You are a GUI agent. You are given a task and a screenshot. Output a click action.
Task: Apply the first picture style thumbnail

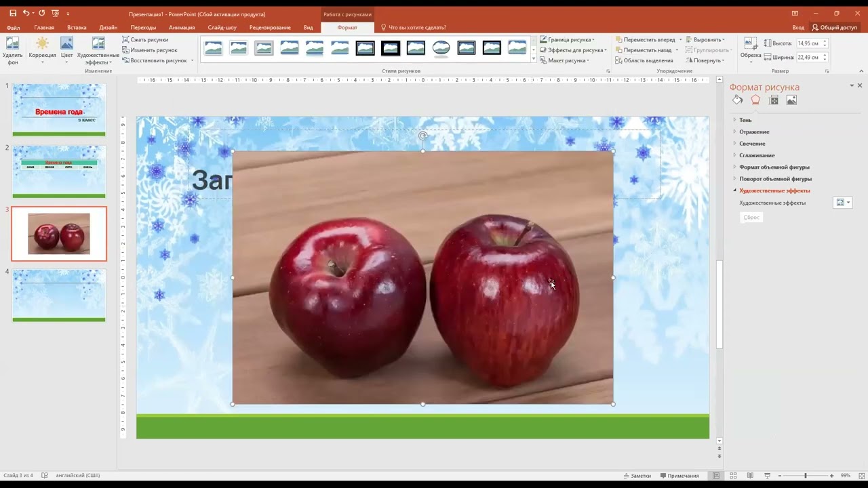(214, 48)
